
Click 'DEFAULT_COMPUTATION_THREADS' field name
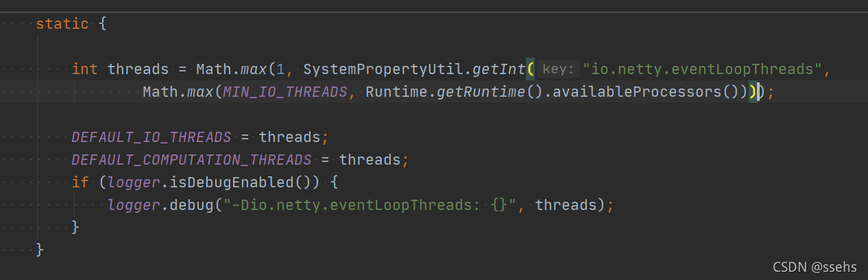[191, 160]
